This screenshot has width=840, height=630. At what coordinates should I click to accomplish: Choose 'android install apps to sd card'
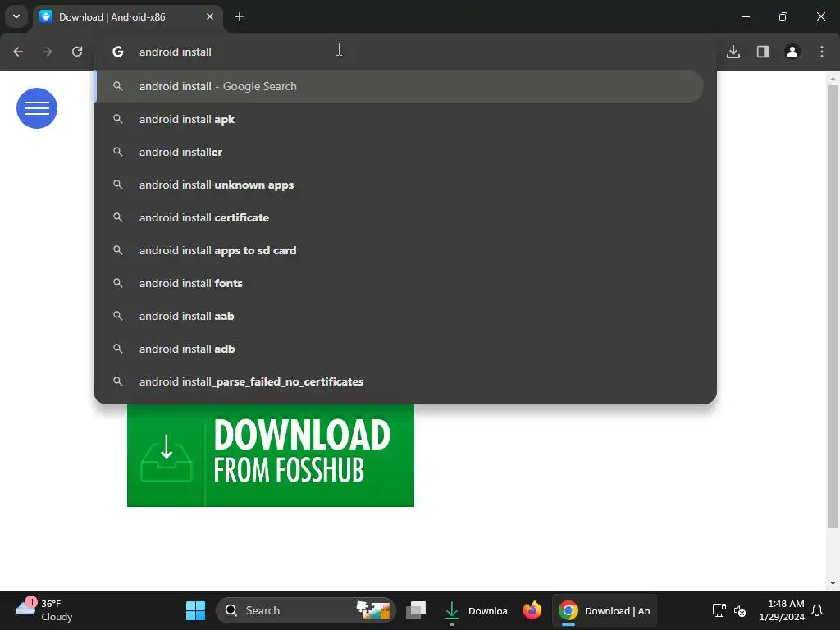[x=399, y=250]
